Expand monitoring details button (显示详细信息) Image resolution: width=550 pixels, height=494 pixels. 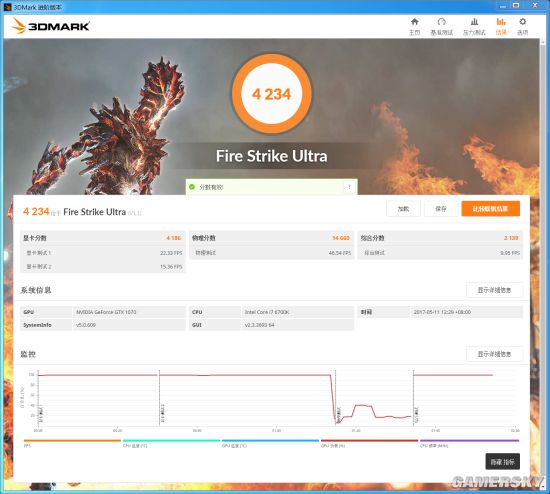(x=494, y=354)
